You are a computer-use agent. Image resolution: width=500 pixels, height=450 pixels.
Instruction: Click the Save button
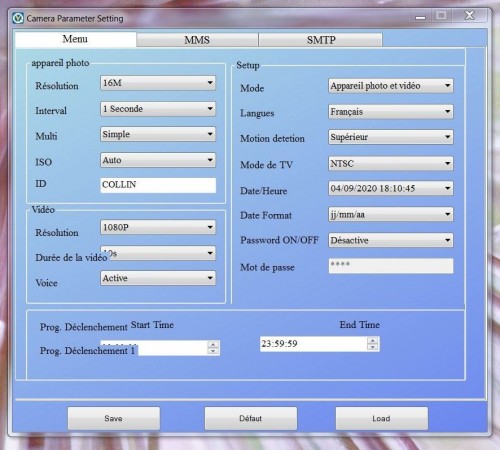pyautogui.click(x=114, y=418)
